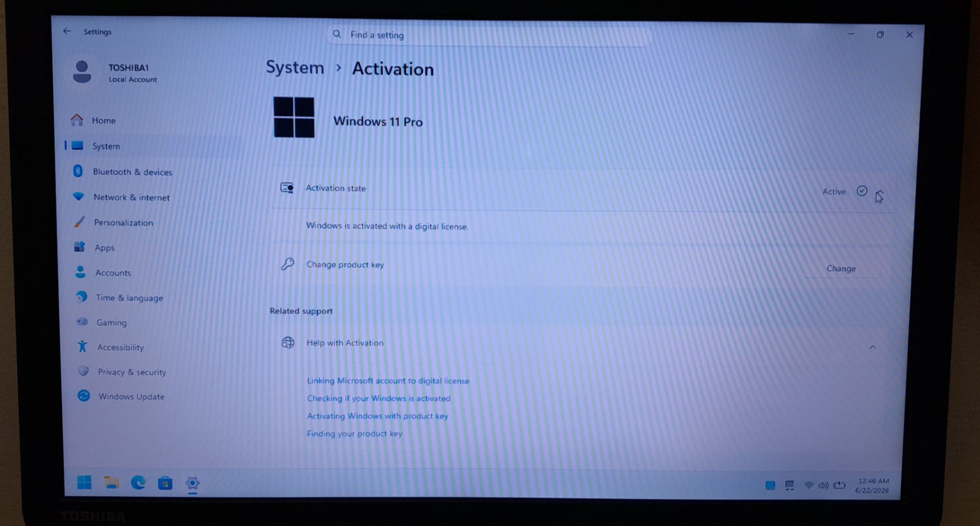Launch Microsoft Edge from the taskbar
The width and height of the screenshot is (980, 526).
point(138,482)
